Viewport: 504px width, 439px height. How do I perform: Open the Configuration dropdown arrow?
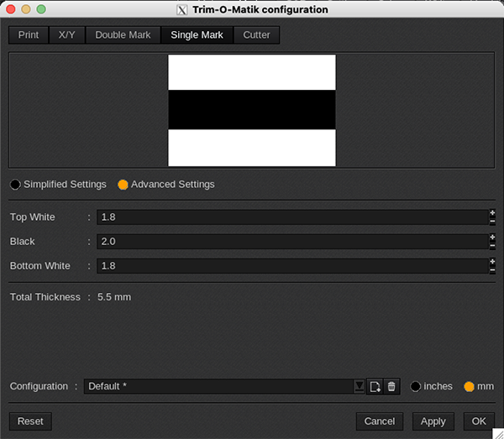360,386
